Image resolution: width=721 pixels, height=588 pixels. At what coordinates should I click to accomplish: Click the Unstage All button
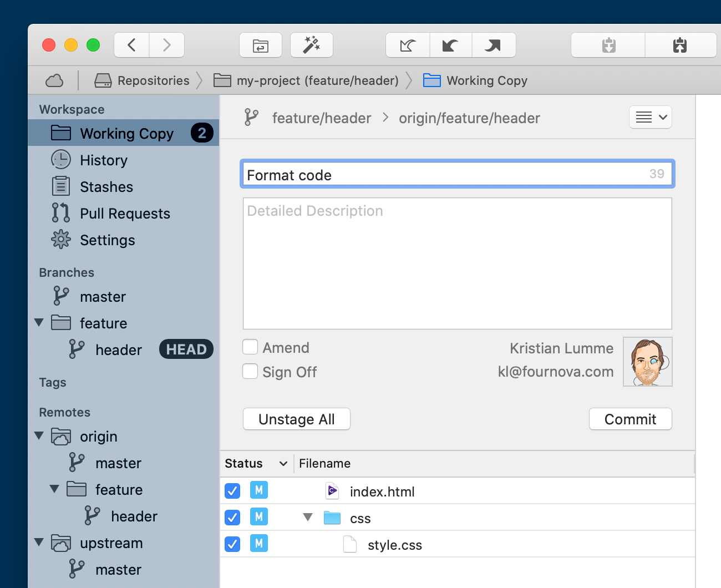point(296,419)
